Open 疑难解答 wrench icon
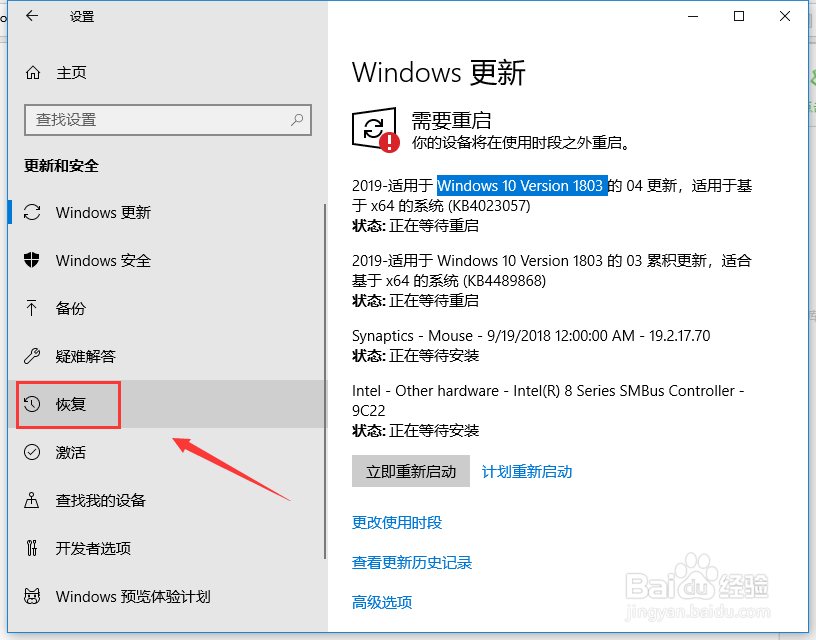816x640 pixels. (x=32, y=356)
